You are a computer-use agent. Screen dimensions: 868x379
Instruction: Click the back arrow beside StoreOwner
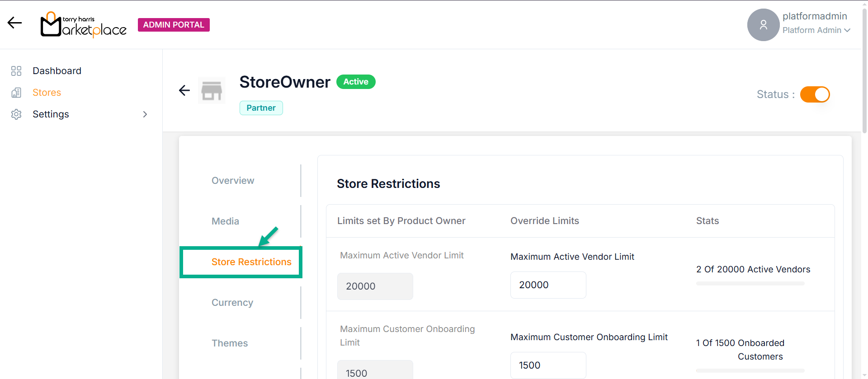(184, 90)
